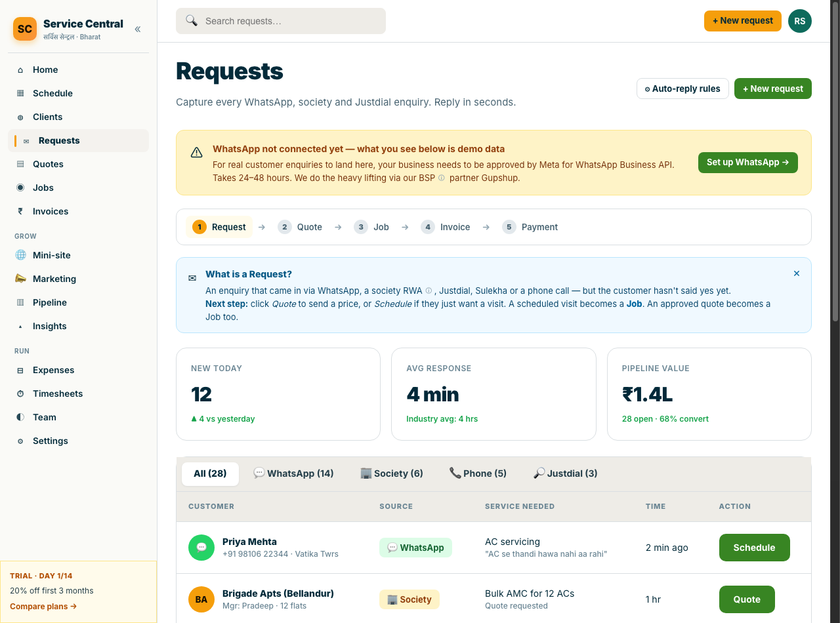Viewport: 840px width, 623px height.
Task: Click the Team icon in the sidebar
Action: pyautogui.click(x=20, y=417)
